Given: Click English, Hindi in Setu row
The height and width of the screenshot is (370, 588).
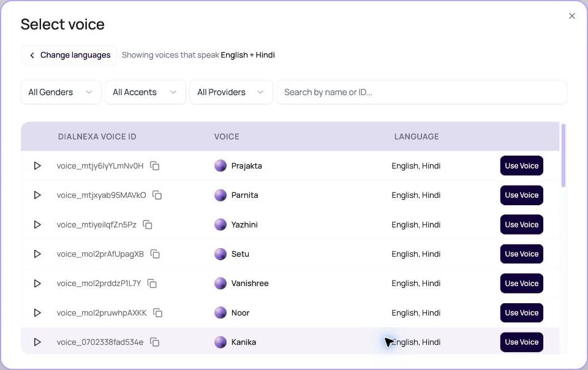Looking at the screenshot, I should [x=416, y=254].
